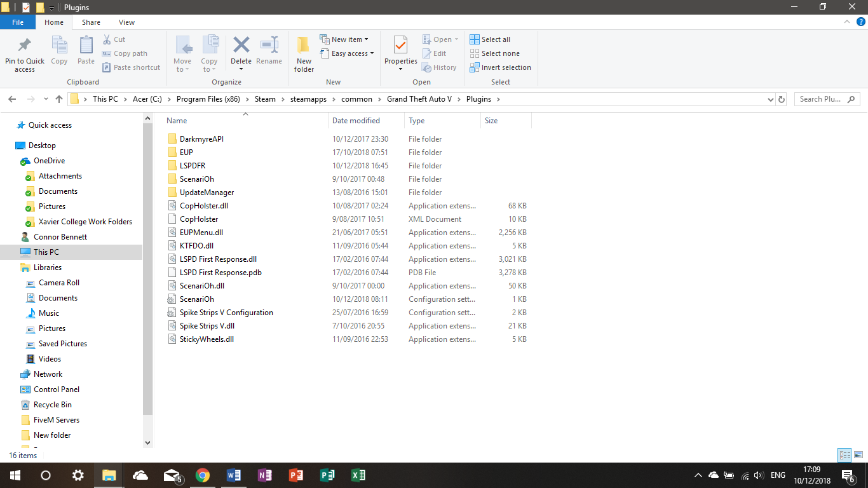Open the address bar history dropdown
Viewport: 868px width, 488px height.
tap(770, 99)
